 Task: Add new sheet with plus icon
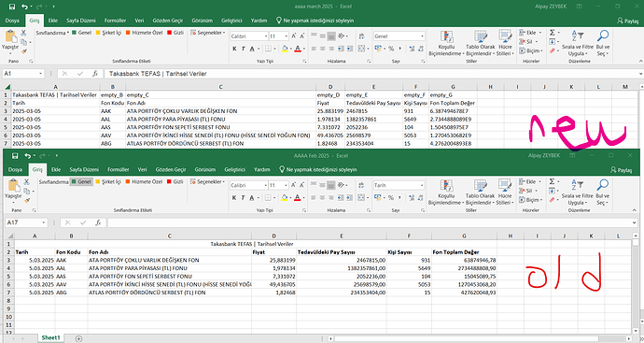click(78, 338)
